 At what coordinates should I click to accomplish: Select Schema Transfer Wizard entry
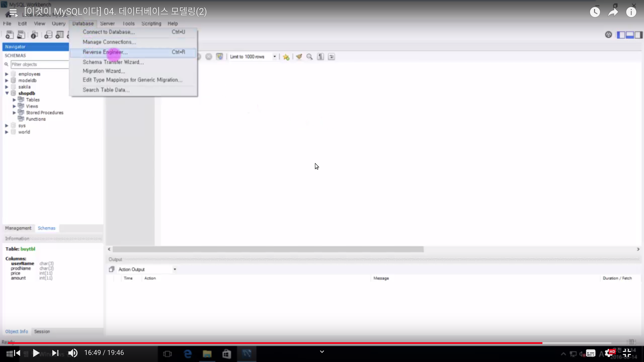[x=133, y=62]
